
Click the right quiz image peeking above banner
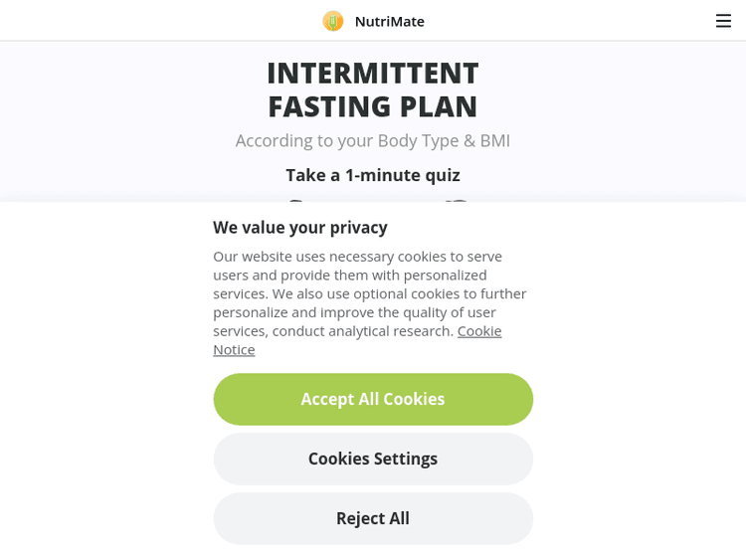[x=457, y=202]
